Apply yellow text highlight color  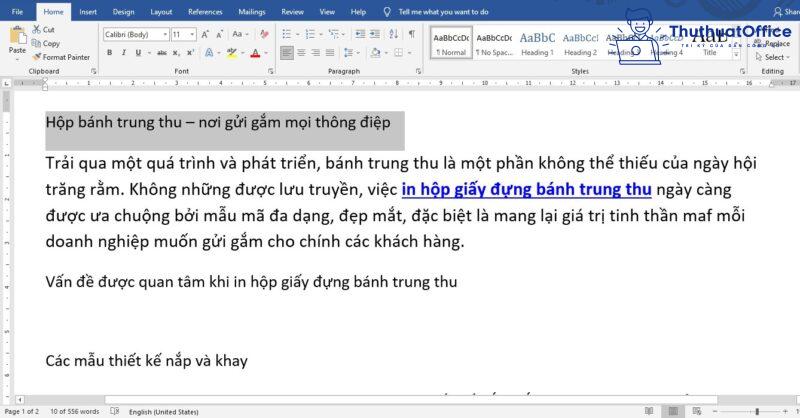[x=232, y=53]
